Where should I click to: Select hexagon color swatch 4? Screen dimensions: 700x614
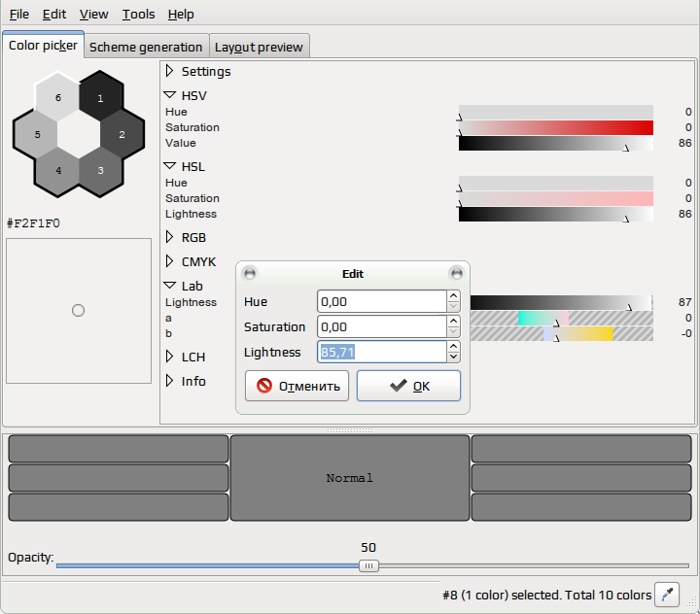(58, 170)
